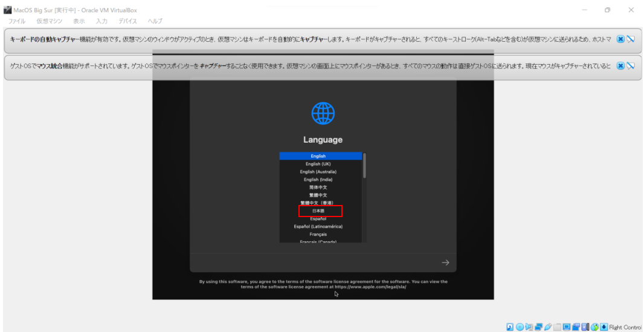Open the ヘルプ menu

[x=155, y=21]
